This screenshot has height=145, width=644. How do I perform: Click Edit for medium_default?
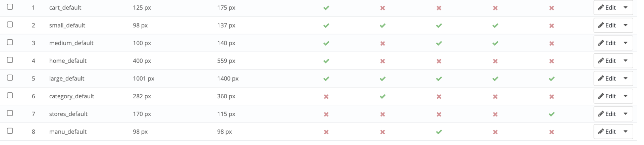[x=607, y=43]
